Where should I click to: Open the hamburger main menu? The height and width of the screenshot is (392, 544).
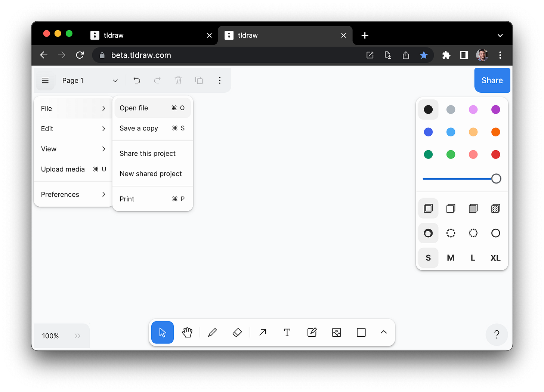45,80
